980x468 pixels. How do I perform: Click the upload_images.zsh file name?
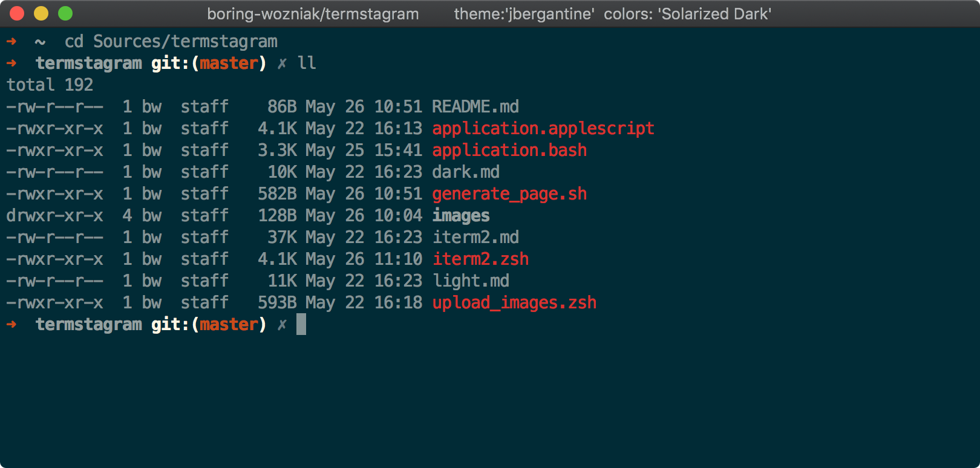coord(514,303)
